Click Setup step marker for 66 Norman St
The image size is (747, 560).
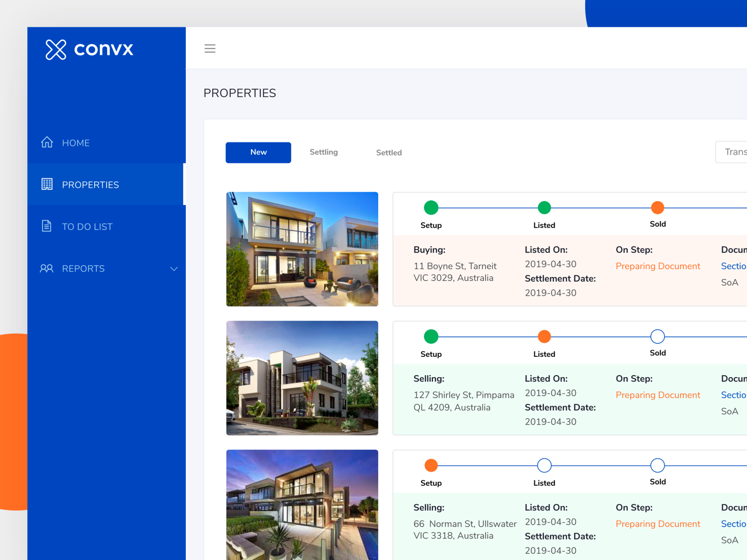(431, 465)
